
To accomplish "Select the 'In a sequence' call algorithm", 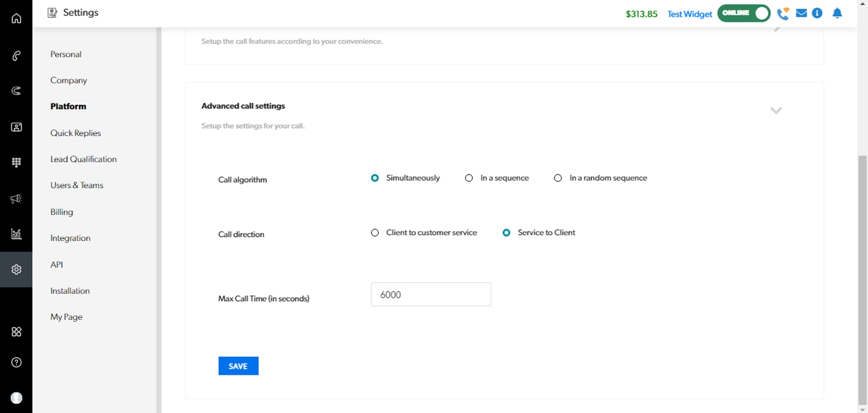I will (x=469, y=178).
